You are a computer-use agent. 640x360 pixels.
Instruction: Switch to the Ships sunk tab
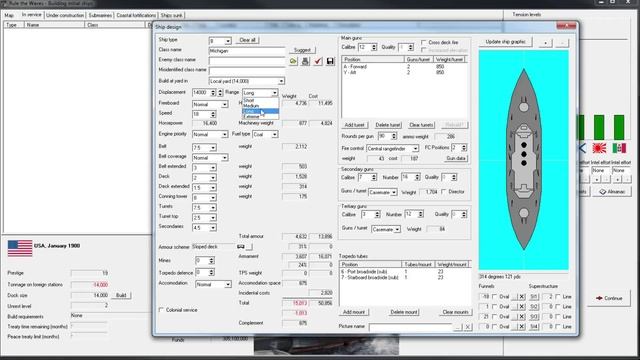(x=171, y=16)
